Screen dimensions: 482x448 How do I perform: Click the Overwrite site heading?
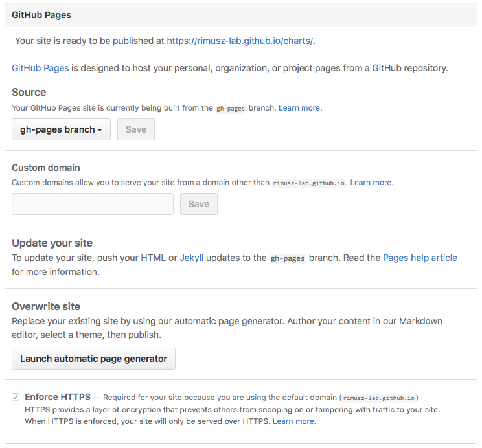tap(46, 306)
